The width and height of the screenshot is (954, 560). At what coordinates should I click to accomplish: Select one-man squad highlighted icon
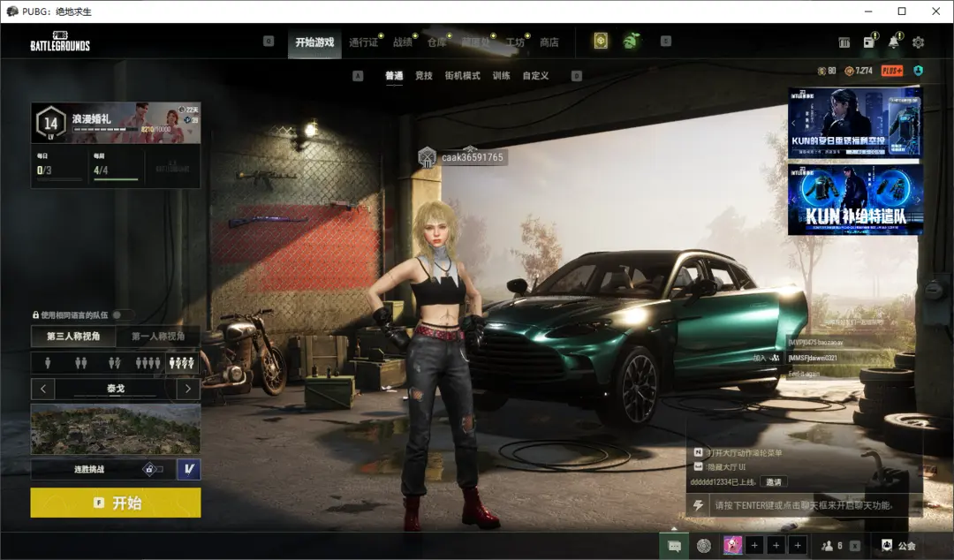pyautogui.click(x=182, y=363)
